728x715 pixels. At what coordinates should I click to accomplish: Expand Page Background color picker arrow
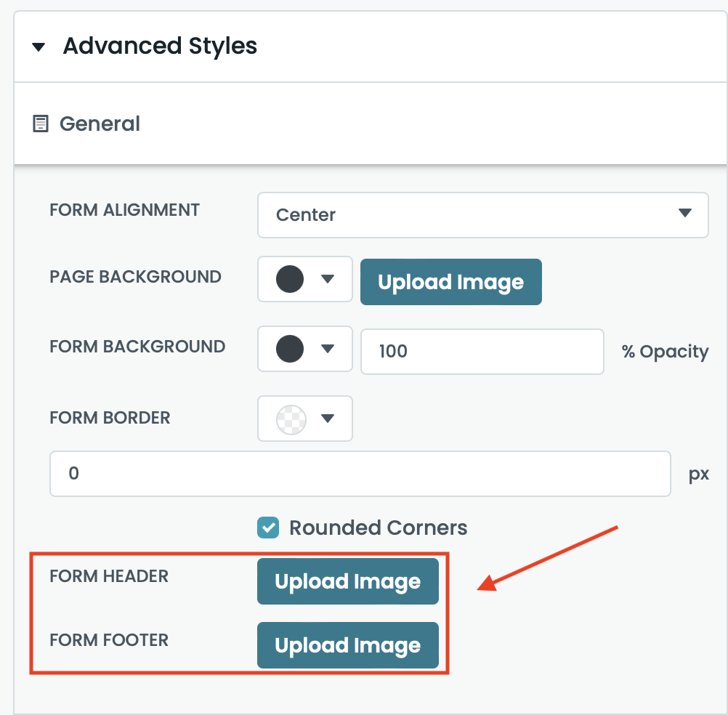(327, 280)
